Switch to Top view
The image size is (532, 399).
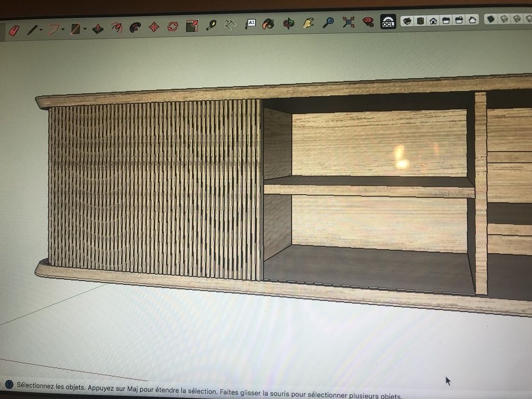420,21
